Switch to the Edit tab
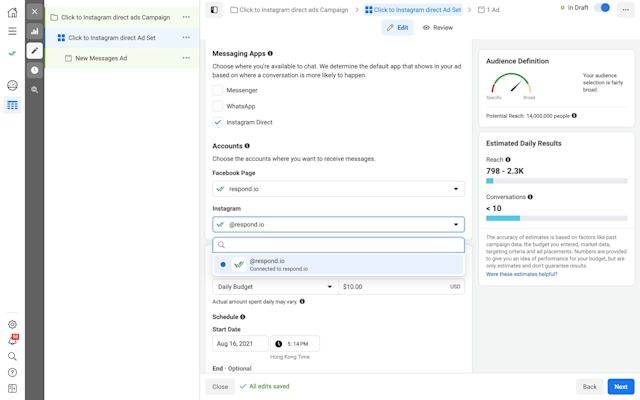This screenshot has height=400, width=640. click(x=398, y=28)
